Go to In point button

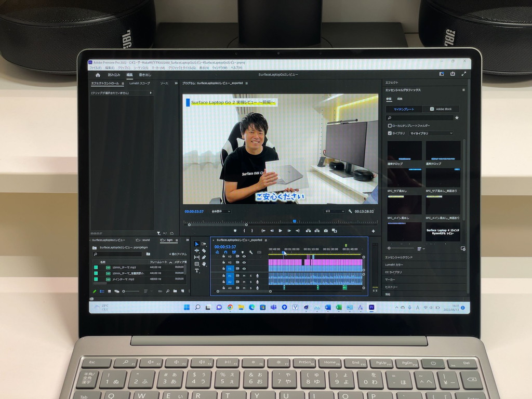[263, 231]
